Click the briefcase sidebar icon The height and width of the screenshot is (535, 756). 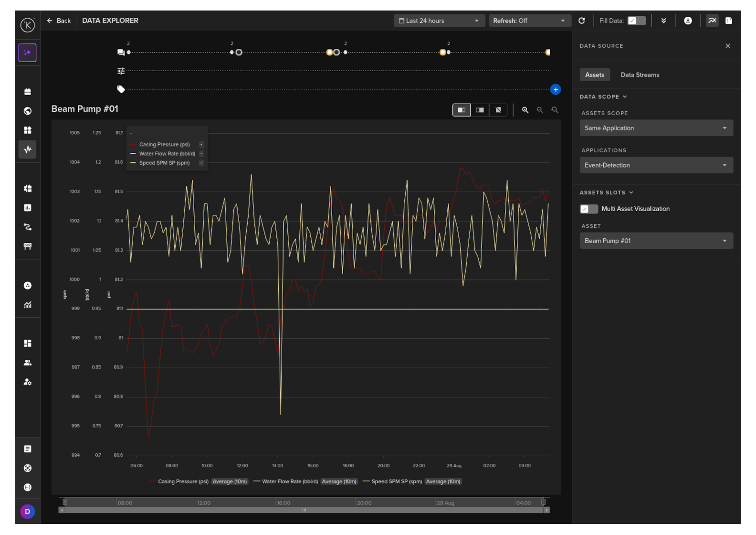coord(28,92)
